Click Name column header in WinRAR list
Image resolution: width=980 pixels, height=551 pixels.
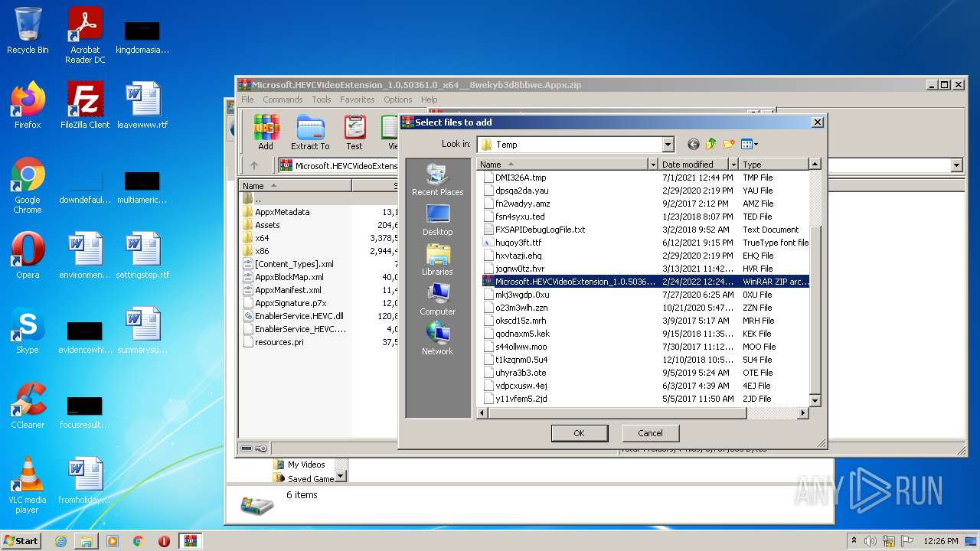296,186
